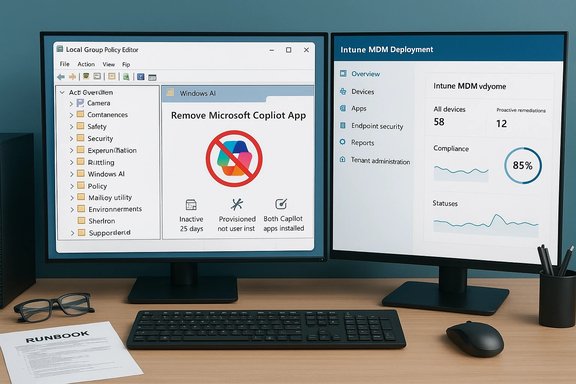Click the Apps icon in Intune sidebar
The height and width of the screenshot is (384, 576).
point(343,108)
